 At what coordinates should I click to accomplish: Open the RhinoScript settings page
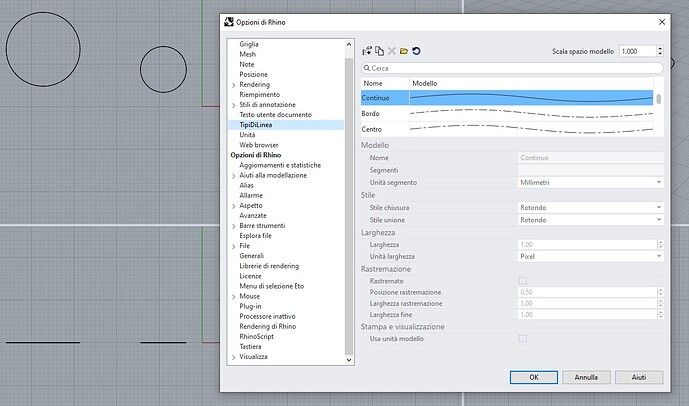257,337
